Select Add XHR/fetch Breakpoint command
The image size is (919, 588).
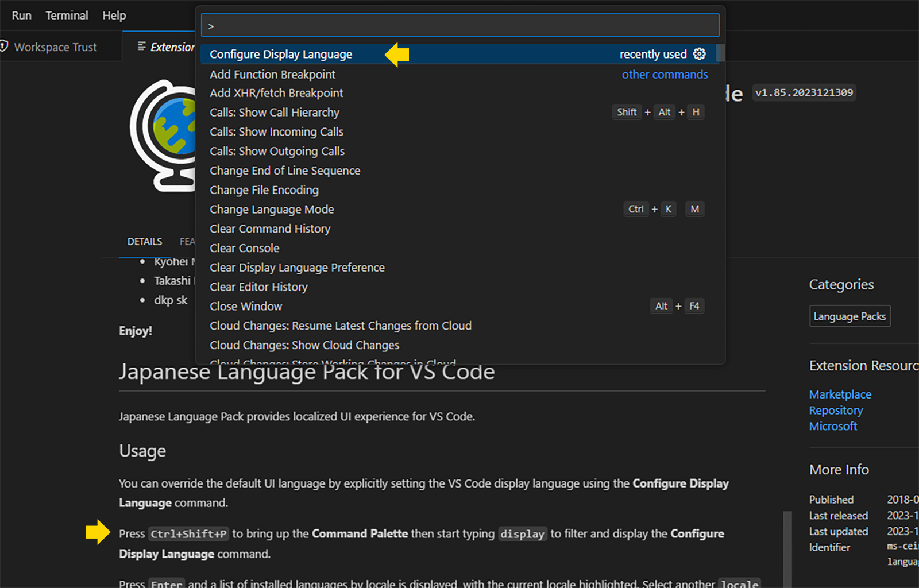458,93
